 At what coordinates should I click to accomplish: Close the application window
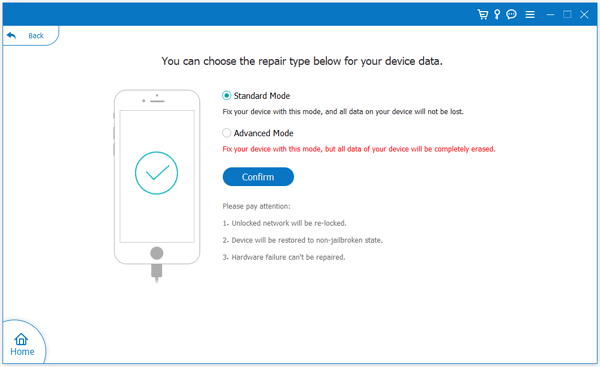(x=584, y=15)
